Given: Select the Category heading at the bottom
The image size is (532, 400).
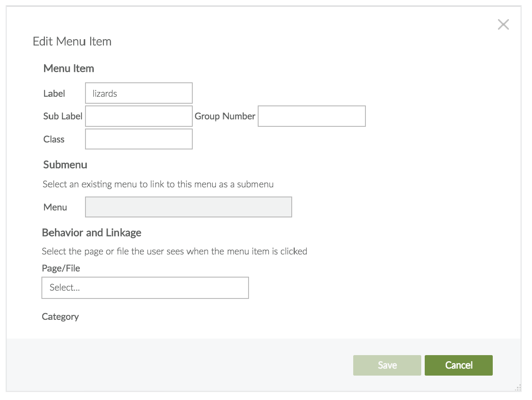Looking at the screenshot, I should click(60, 317).
